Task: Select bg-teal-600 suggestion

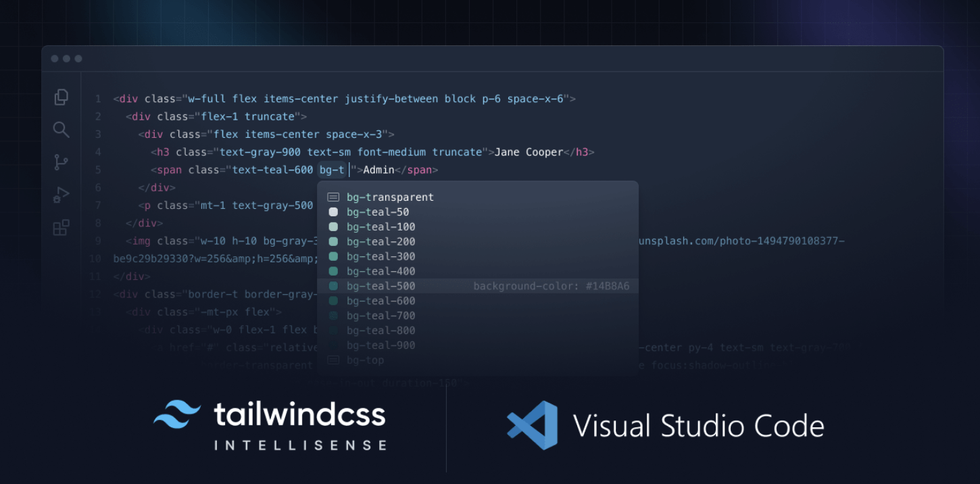Action: point(478,301)
